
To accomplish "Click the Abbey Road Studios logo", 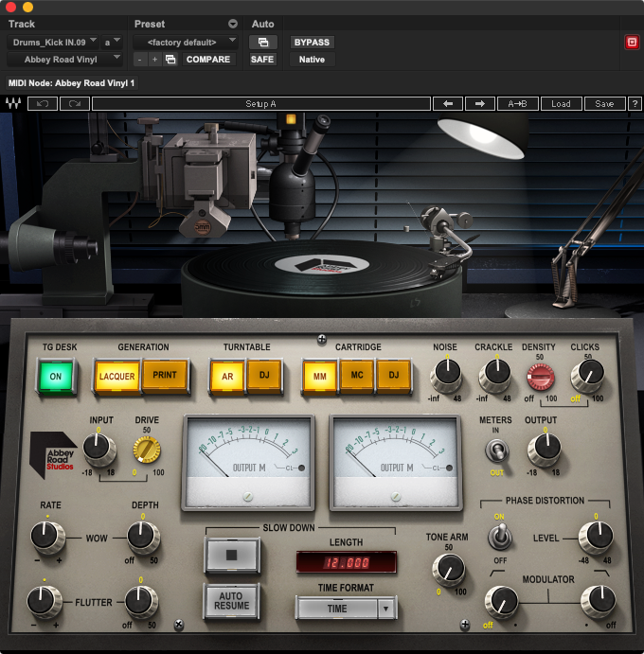I will coord(53,455).
